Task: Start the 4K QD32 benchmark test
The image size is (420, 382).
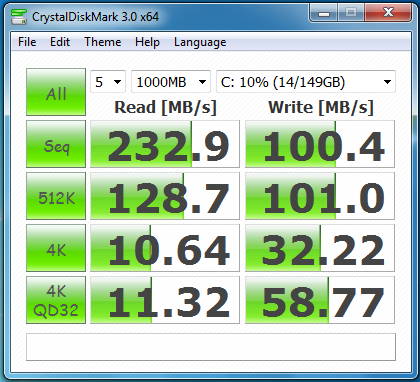Action: click(56, 300)
